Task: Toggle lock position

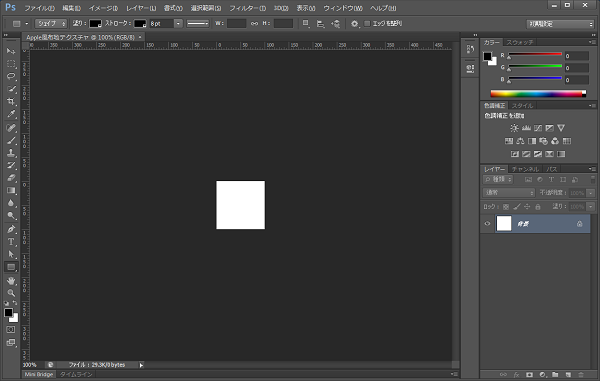Action: tap(527, 207)
